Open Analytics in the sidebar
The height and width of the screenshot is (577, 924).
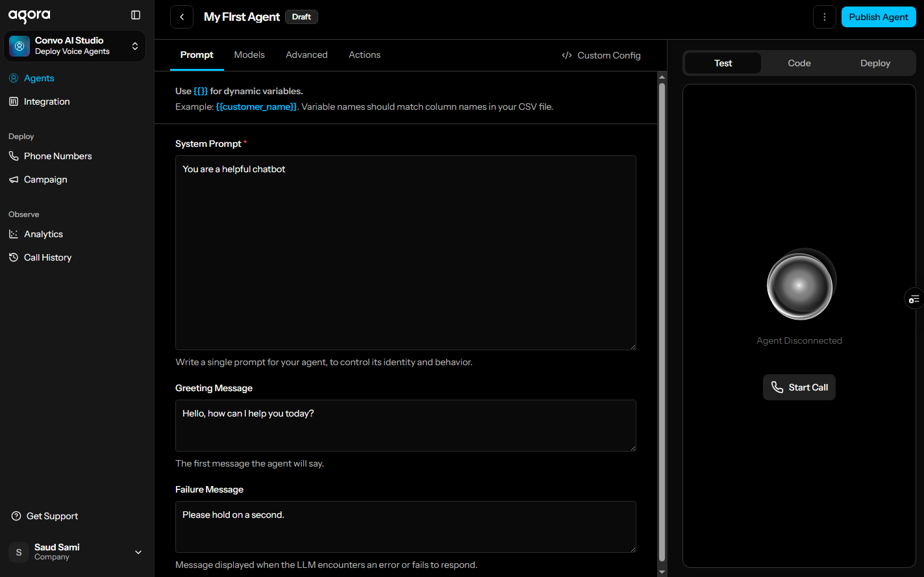pyautogui.click(x=44, y=234)
